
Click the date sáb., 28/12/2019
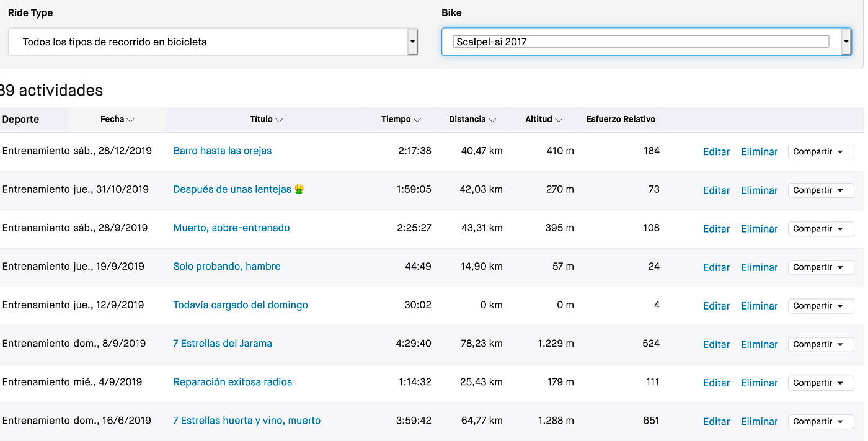113,151
